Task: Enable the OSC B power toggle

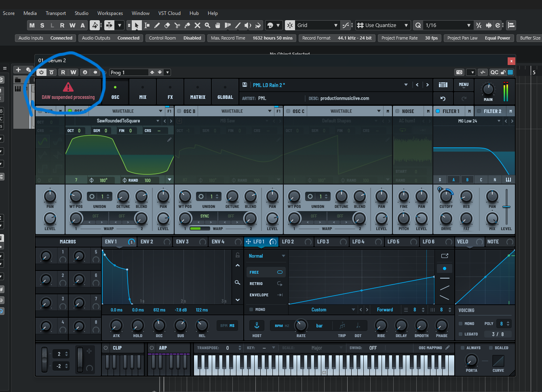Action: click(179, 111)
